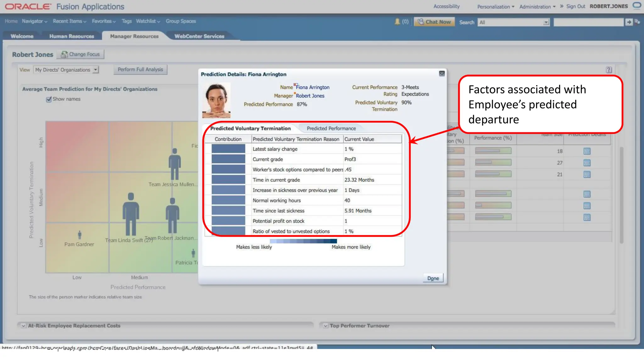
Task: Click the search go arrow button
Action: (629, 22)
